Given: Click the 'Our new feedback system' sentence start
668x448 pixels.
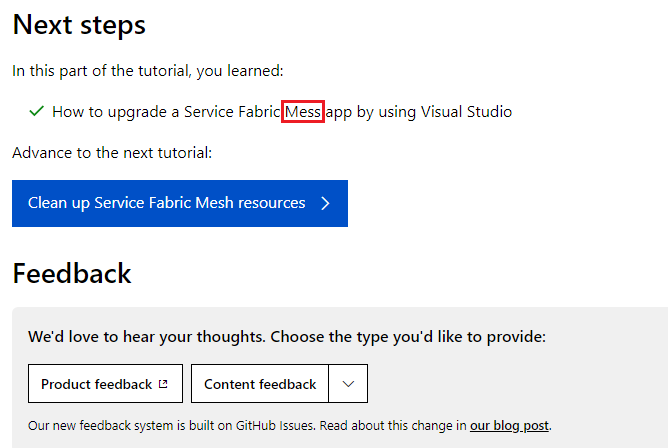Looking at the screenshot, I should click(101, 425).
